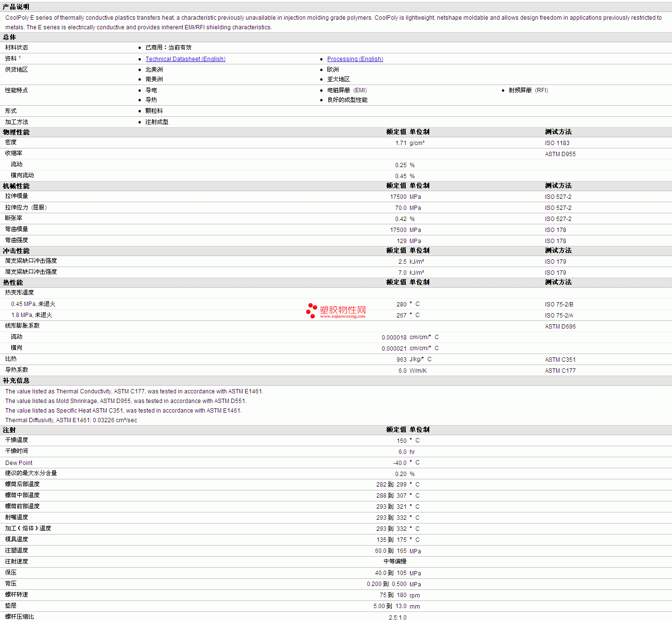Click the 机械性能 section heading
672x622 pixels.
click(x=16, y=186)
